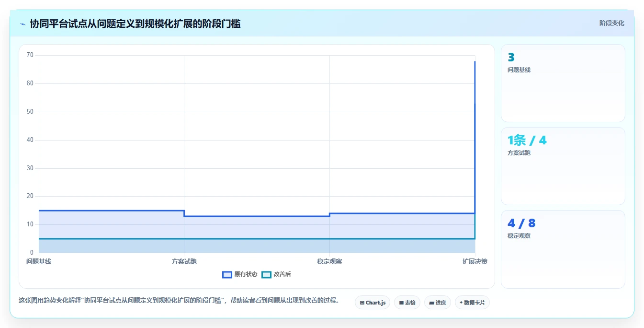Click the 扩展决策 x-axis label
Image resolution: width=644 pixels, height=328 pixels.
475,261
